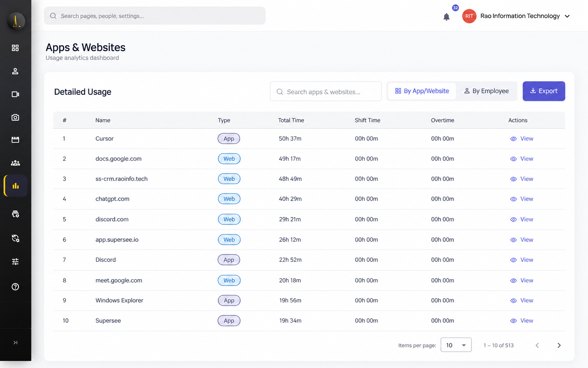View details for ss-crm.raoinfo.tech row
This screenshot has height=368, width=588.
tap(522, 179)
